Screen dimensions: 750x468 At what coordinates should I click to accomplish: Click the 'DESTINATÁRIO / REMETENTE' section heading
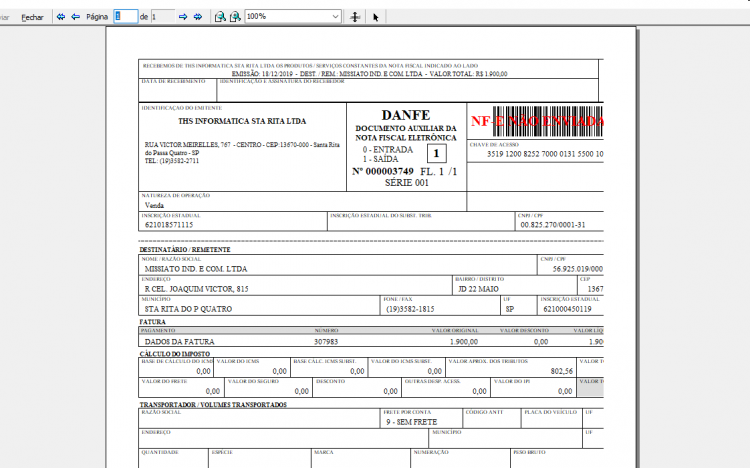pos(185,250)
